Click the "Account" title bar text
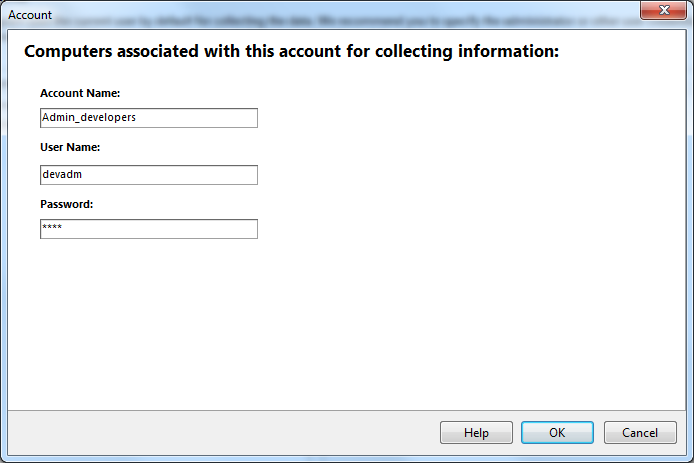The width and height of the screenshot is (694, 463). 30,15
